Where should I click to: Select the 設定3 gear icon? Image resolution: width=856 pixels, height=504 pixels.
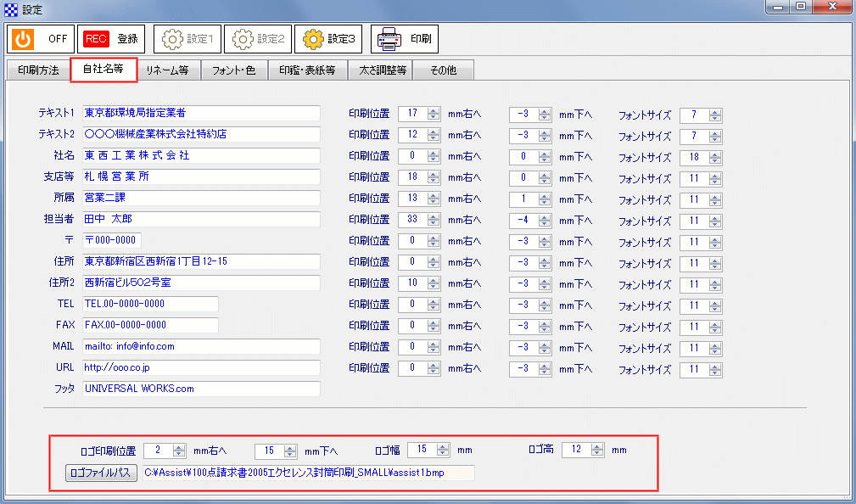click(x=314, y=38)
